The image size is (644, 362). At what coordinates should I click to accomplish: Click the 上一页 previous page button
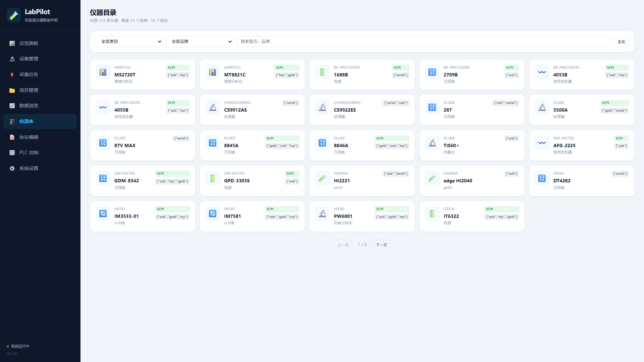343,245
